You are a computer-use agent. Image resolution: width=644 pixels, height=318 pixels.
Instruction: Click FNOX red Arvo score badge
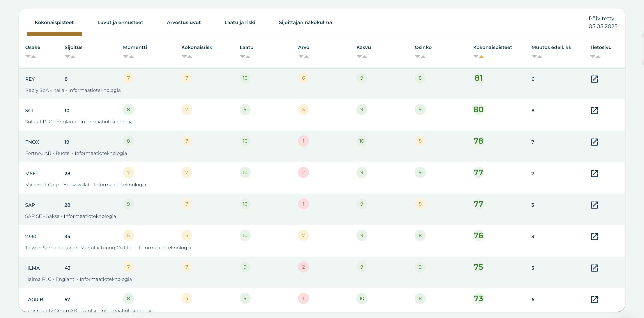[x=303, y=141]
